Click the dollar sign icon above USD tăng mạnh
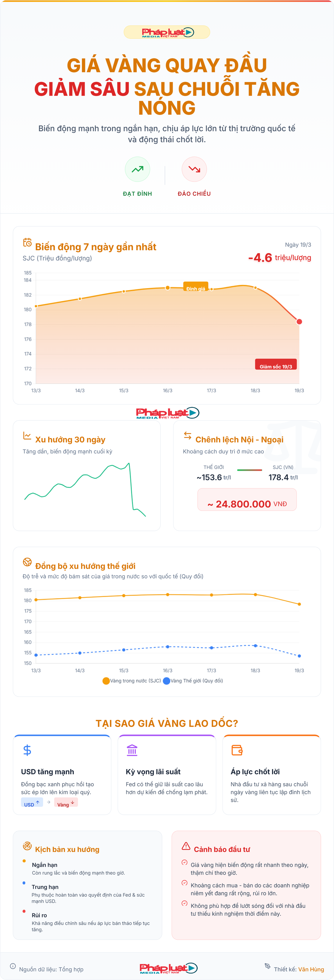The width and height of the screenshot is (334, 980). (27, 750)
